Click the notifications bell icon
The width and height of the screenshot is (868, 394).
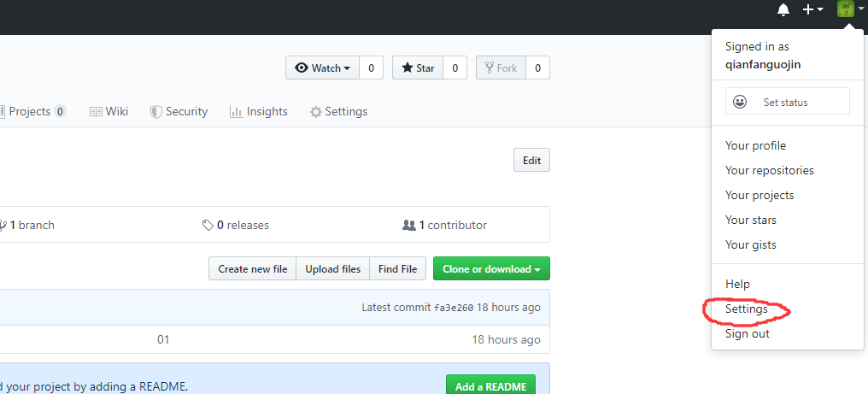(783, 10)
